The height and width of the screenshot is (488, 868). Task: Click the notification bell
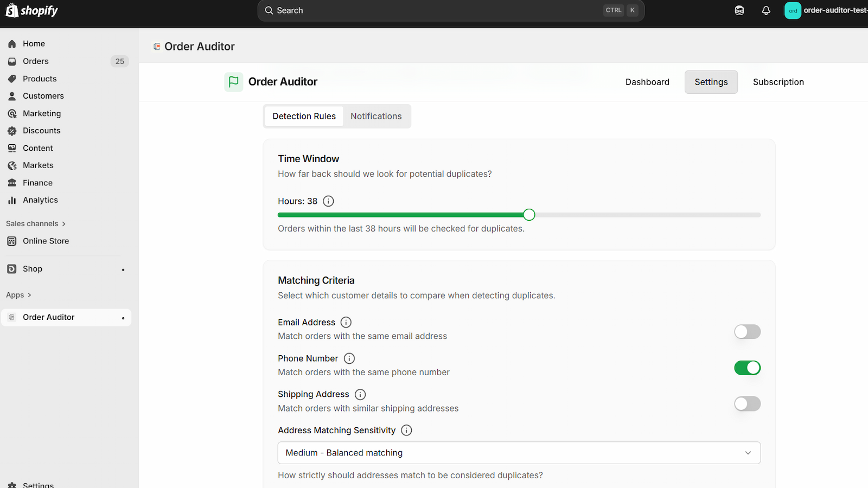(x=766, y=10)
